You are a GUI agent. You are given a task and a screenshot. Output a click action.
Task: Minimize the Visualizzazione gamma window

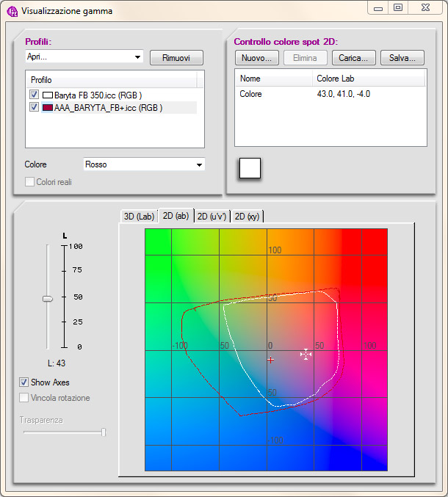click(x=378, y=8)
